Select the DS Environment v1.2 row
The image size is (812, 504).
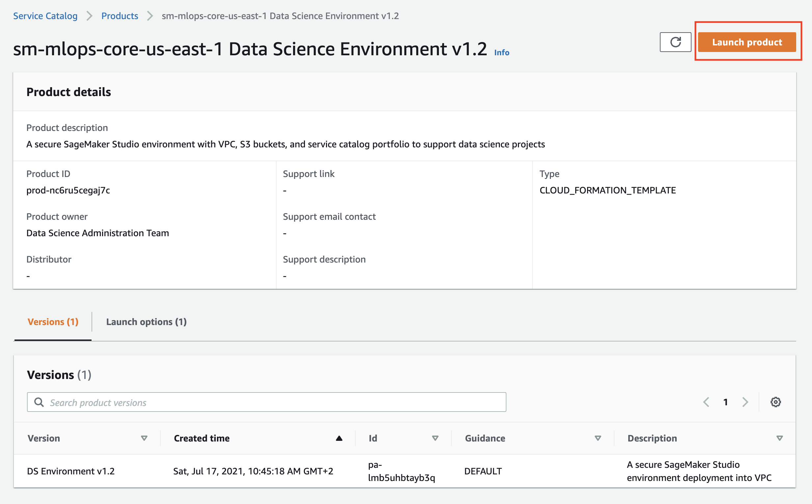point(71,471)
